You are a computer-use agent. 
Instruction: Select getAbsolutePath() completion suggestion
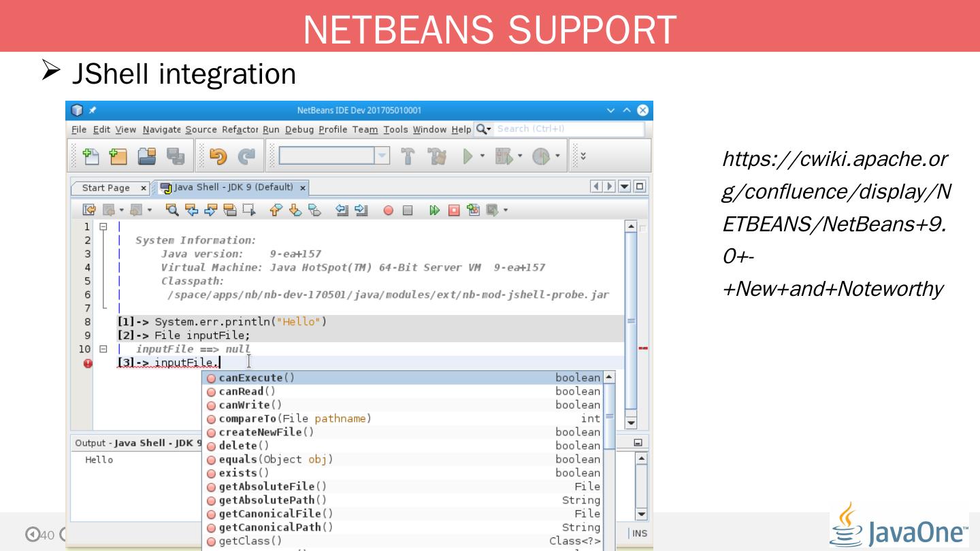click(404, 500)
